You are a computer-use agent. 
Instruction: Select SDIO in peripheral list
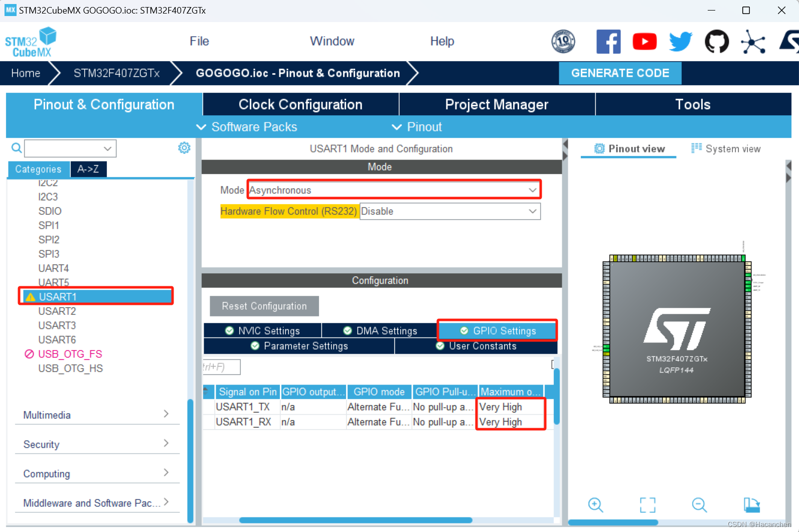tap(50, 211)
